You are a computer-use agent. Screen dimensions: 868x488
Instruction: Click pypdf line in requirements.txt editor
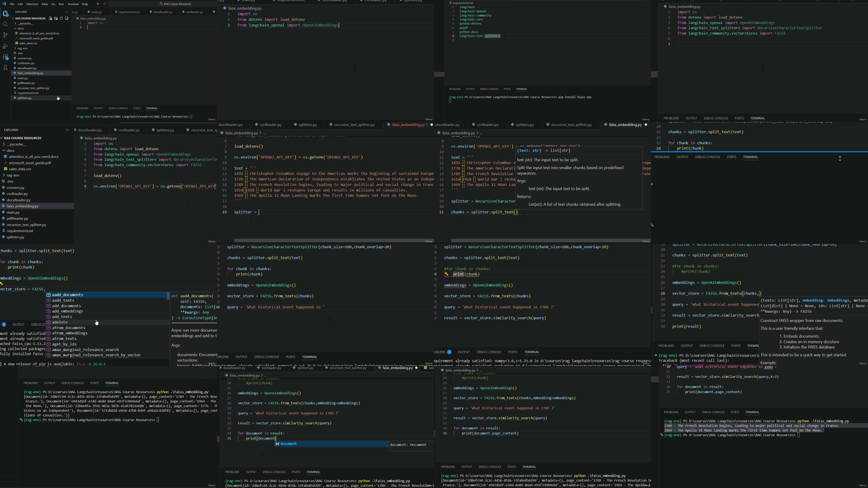point(464,28)
